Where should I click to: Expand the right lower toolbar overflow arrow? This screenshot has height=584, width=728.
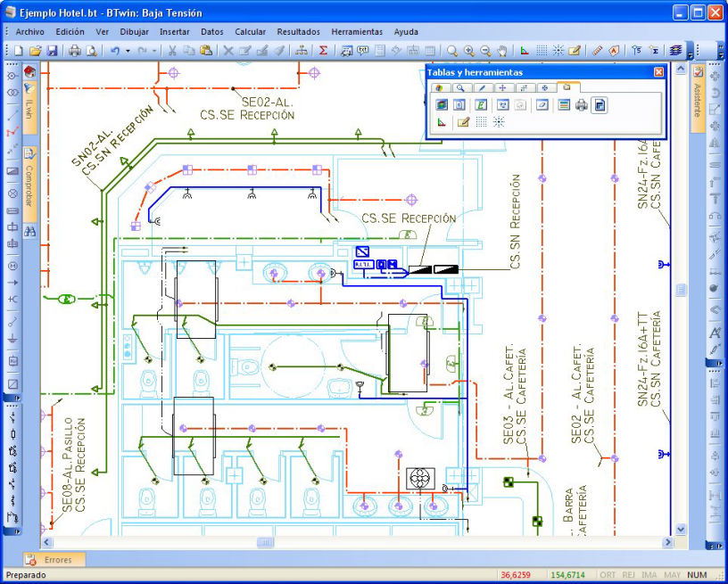[x=715, y=546]
